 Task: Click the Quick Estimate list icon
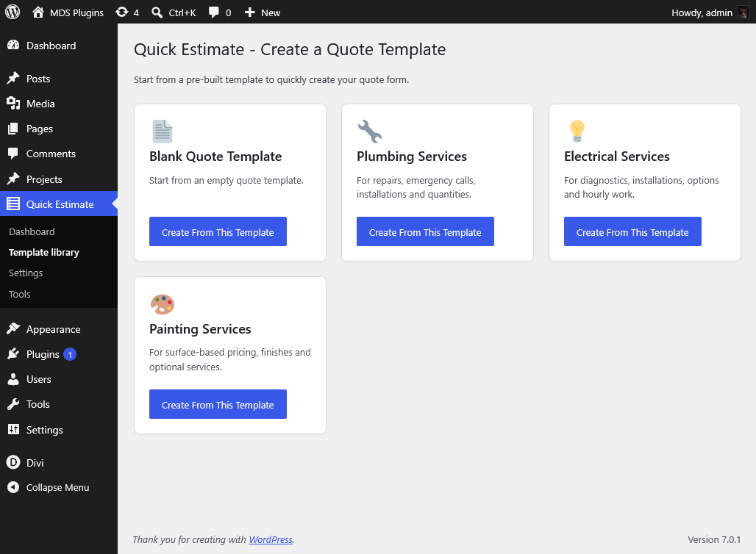click(13, 204)
